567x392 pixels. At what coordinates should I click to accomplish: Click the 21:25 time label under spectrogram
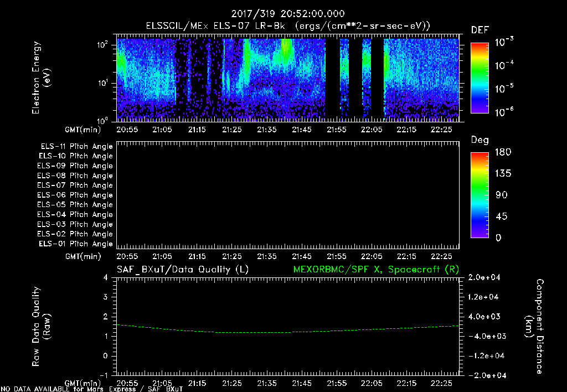232,130
